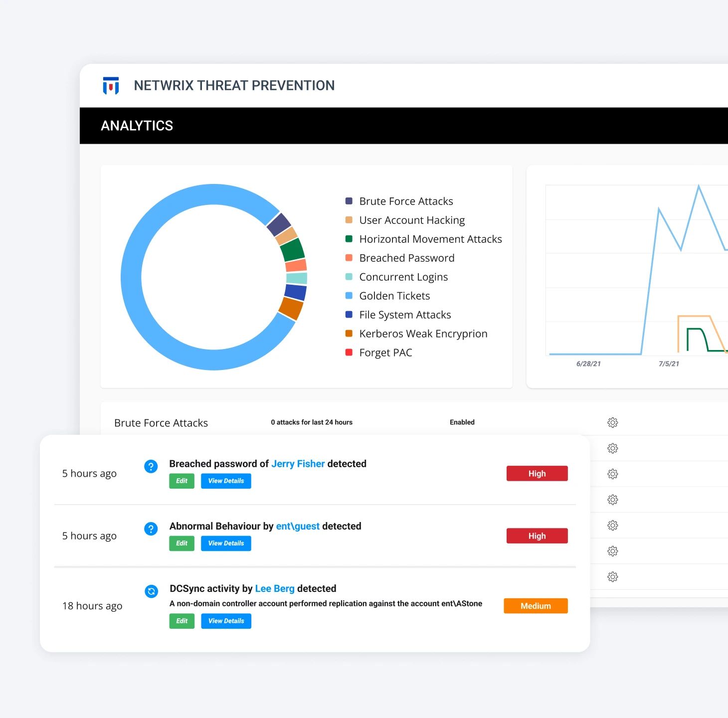The image size is (728, 718).
Task: Toggle Breached Password legend swatch
Action: click(x=349, y=258)
